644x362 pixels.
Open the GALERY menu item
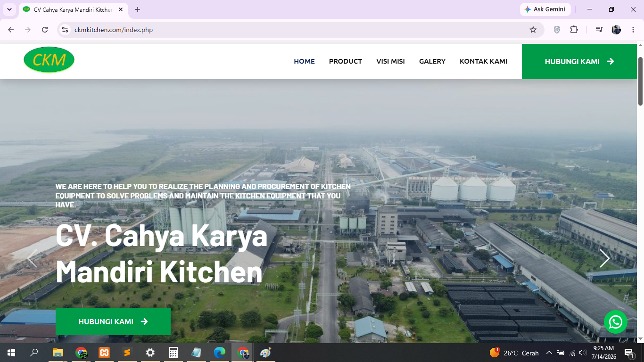point(432,61)
